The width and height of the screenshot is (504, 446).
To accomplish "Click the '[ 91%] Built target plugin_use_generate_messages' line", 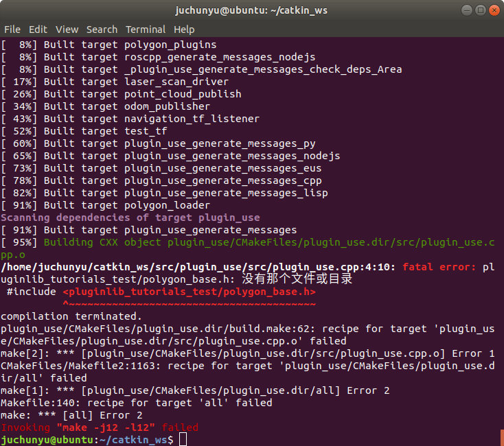I will click(x=149, y=231).
